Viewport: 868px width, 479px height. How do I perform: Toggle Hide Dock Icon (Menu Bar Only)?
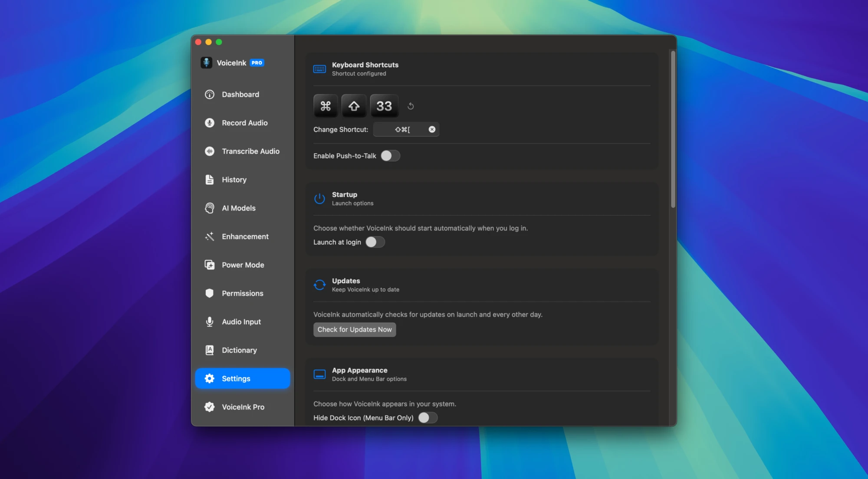pyautogui.click(x=427, y=418)
